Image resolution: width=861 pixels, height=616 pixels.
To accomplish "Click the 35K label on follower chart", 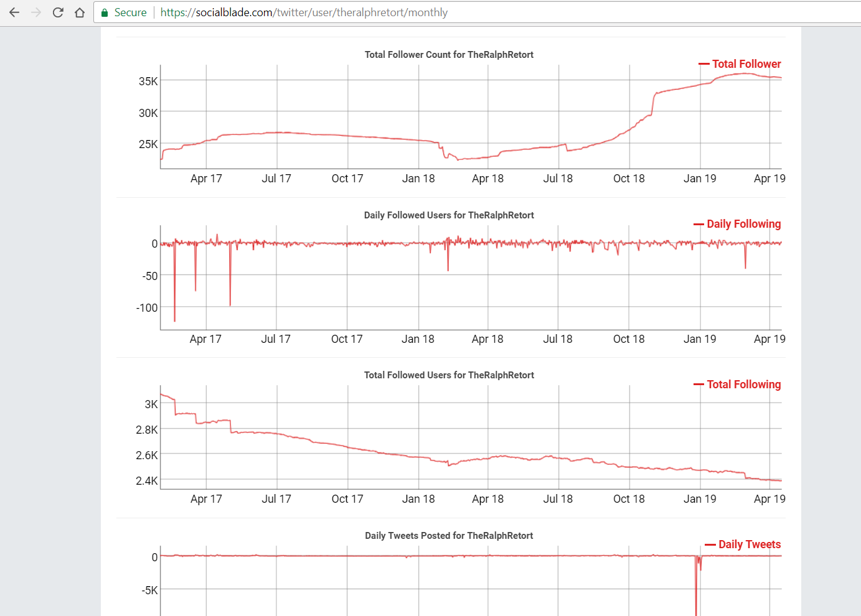I will point(148,81).
